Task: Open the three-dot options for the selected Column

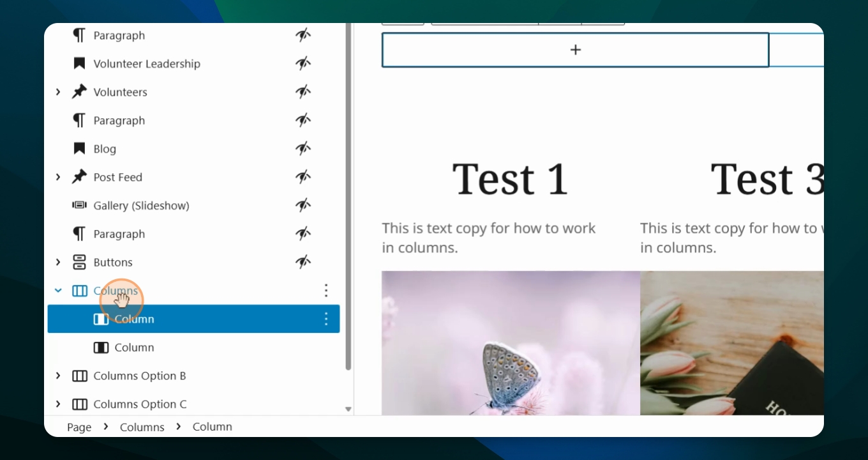Action: (326, 319)
